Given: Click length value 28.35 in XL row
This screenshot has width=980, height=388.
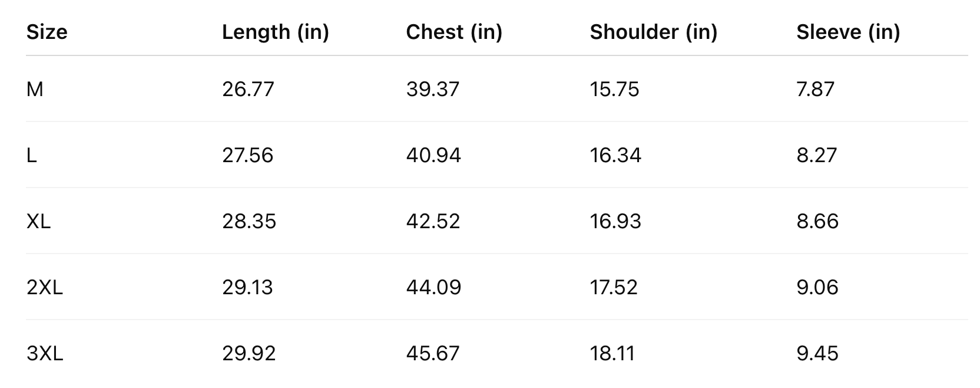Looking at the screenshot, I should coord(249,221).
